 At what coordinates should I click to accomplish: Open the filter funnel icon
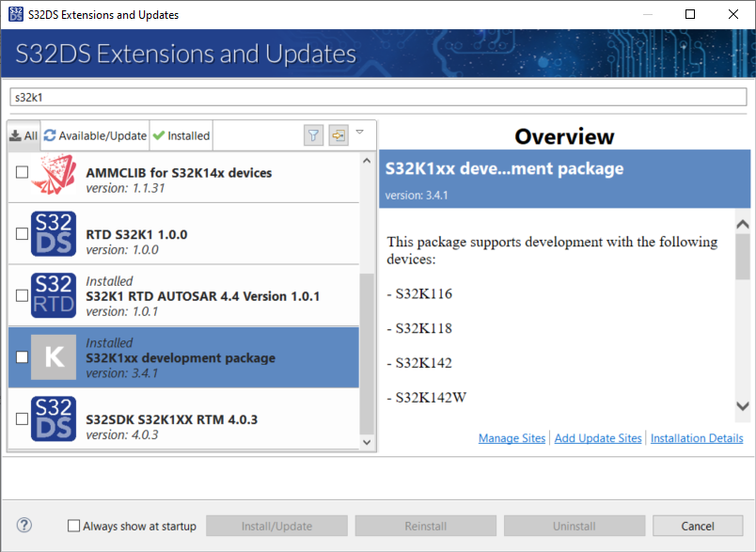[x=312, y=134]
